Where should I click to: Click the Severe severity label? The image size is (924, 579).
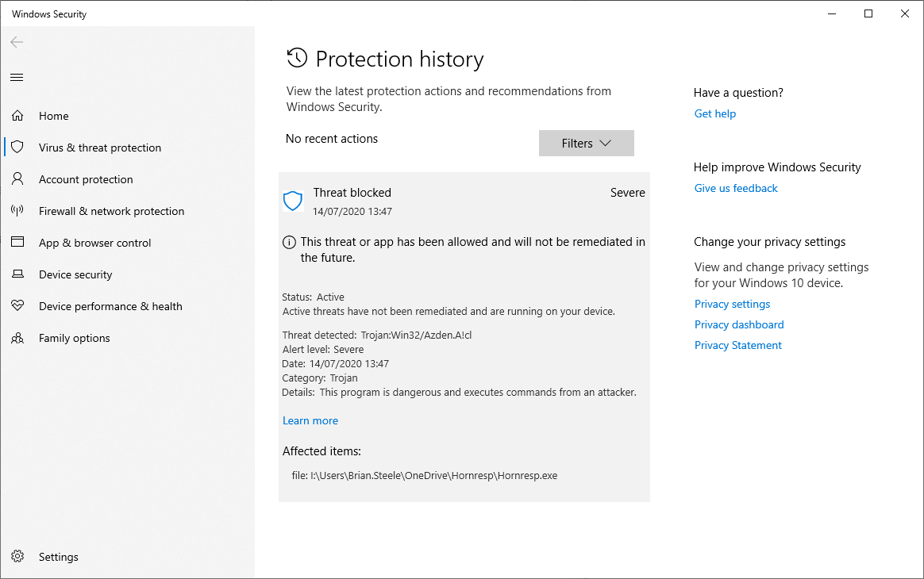coord(628,193)
